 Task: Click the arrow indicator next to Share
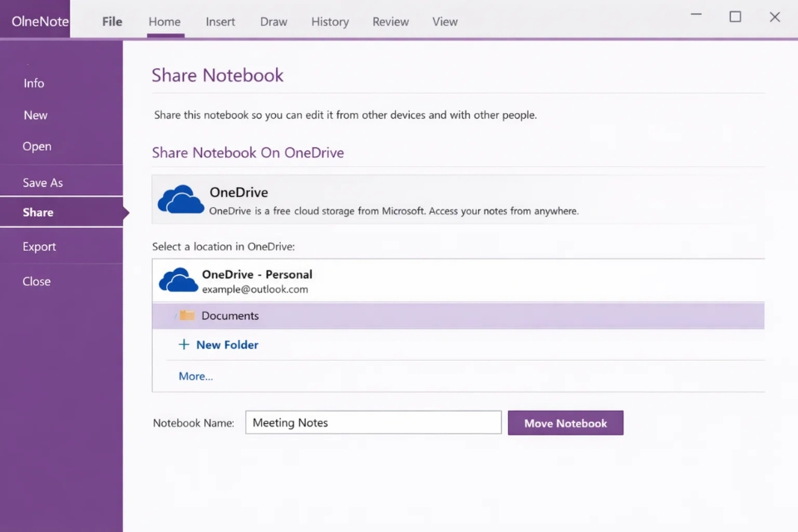click(126, 212)
